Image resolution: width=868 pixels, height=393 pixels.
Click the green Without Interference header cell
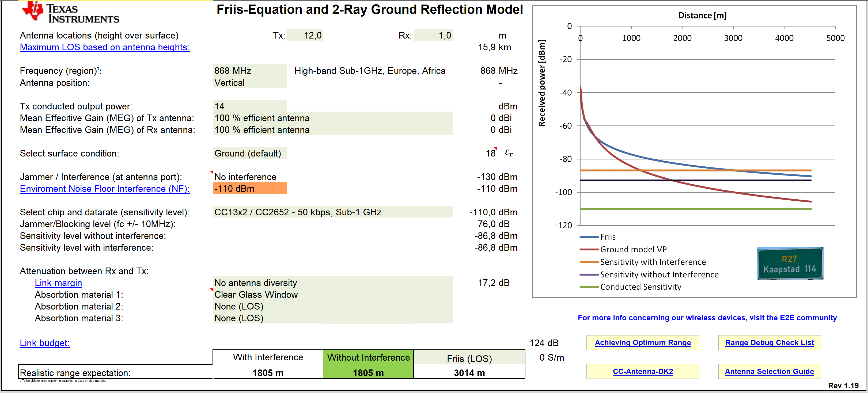tap(368, 357)
